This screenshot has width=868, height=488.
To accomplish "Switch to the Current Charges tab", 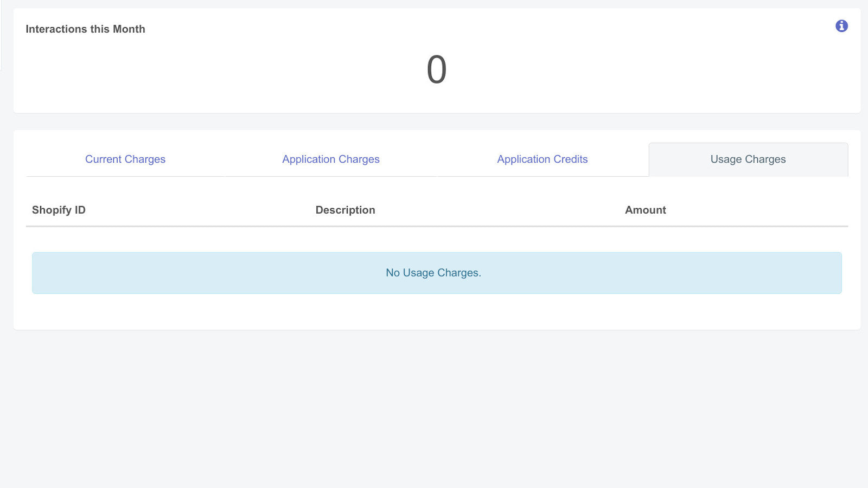I will coord(125,159).
